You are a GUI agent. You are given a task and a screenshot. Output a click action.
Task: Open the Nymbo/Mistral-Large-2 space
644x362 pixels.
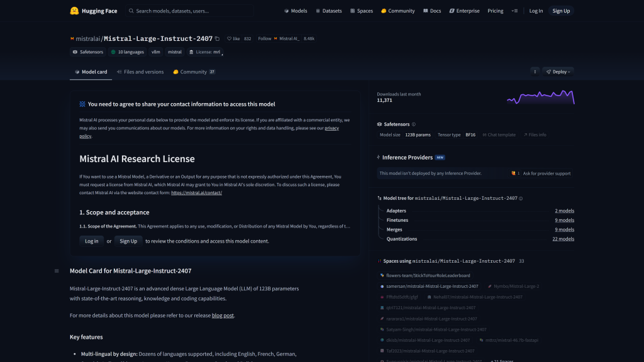coord(513,286)
